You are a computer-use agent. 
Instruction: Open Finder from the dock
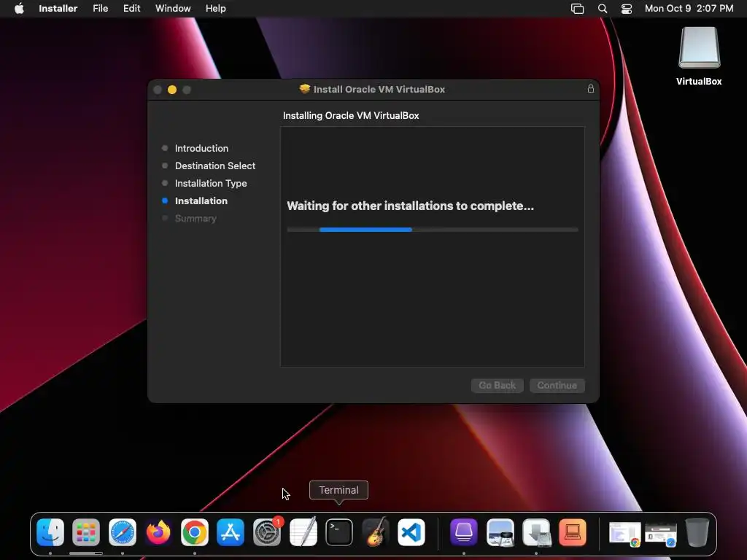pos(50,532)
